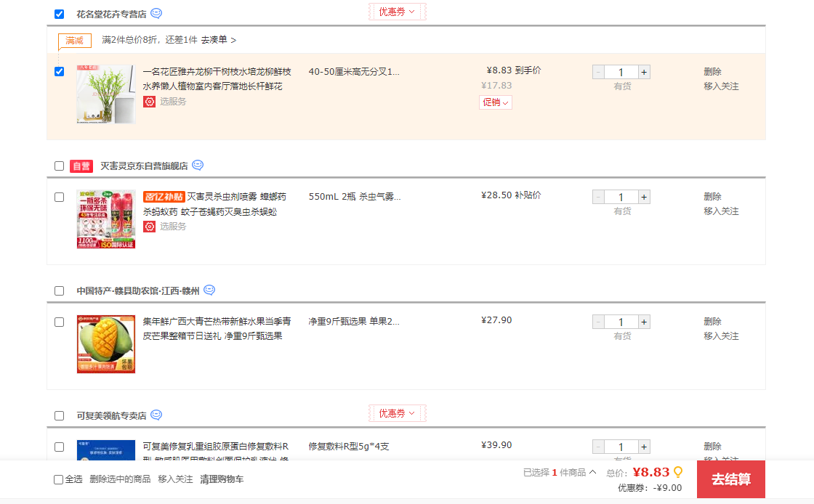Click 删除选中的商品 in bottom bar

pos(120,479)
